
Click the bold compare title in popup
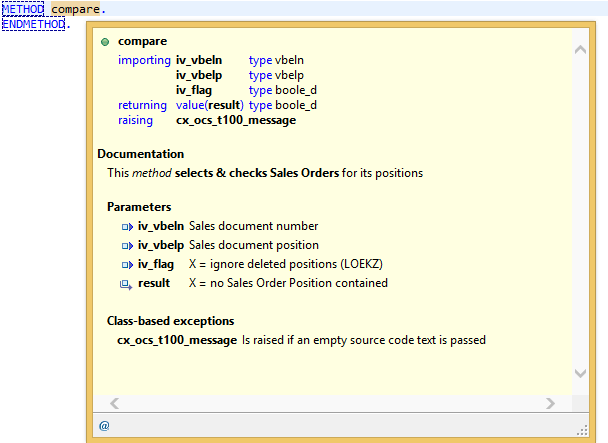coord(142,42)
